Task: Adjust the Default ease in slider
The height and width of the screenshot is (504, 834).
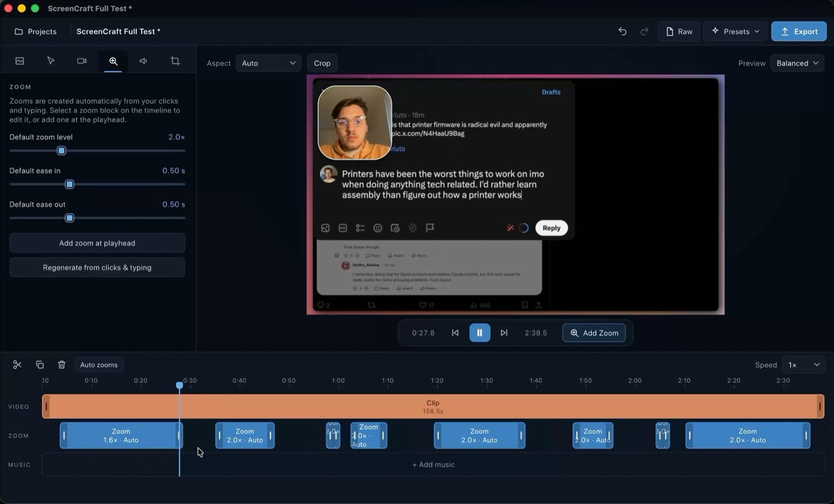Action: pyautogui.click(x=69, y=185)
